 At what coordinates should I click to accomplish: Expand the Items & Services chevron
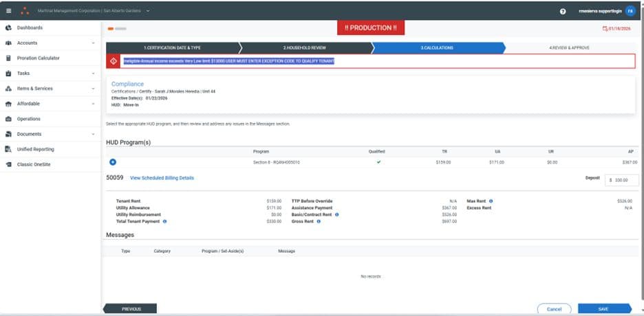(94, 89)
